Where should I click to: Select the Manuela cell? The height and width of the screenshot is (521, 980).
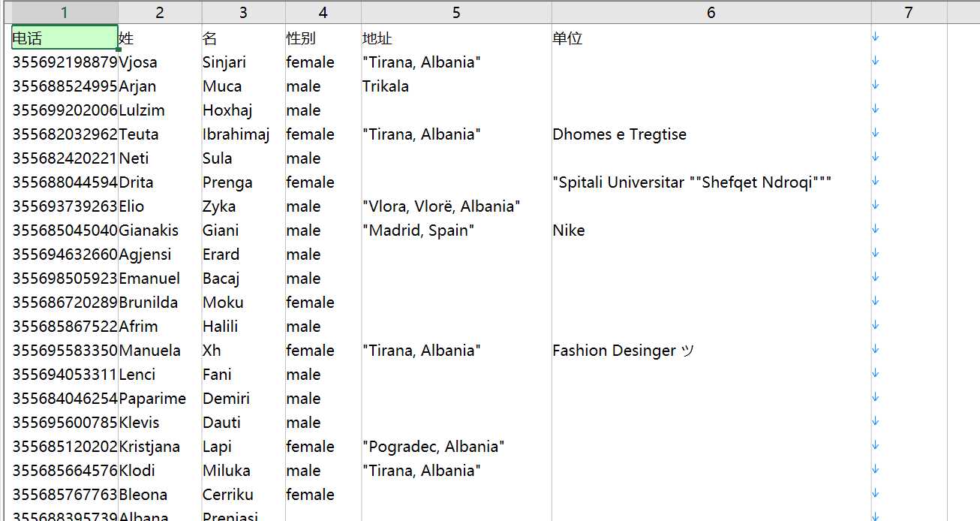(160, 351)
